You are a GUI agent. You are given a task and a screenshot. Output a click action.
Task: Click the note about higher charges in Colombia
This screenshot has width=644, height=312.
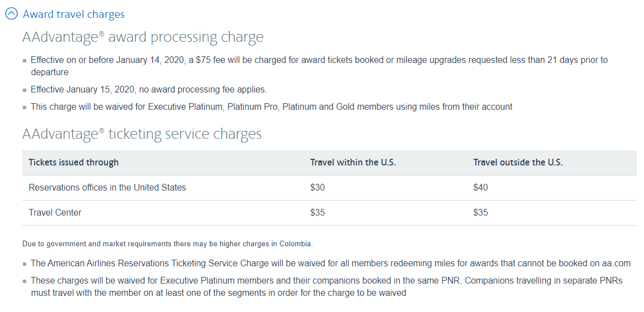point(168,244)
